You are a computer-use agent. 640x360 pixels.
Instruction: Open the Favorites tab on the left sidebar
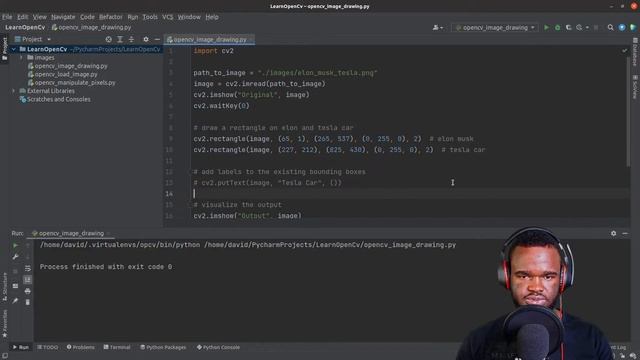(x=4, y=323)
